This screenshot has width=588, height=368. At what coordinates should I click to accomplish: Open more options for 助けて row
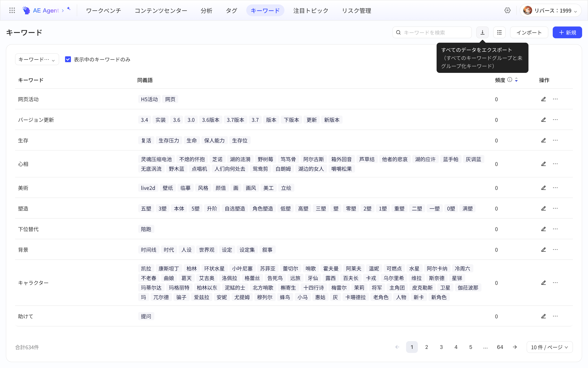[555, 316]
